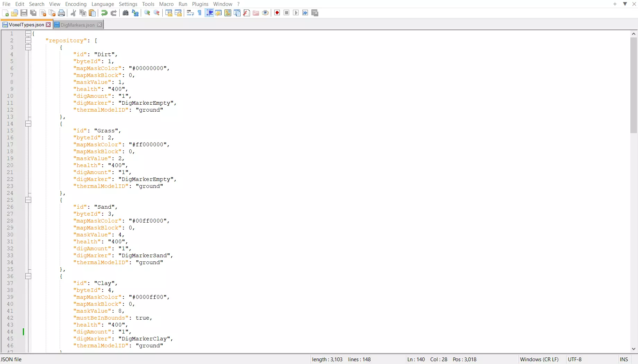
Task: Collapse the Dirt block fold at line 3
Action: [28, 47]
